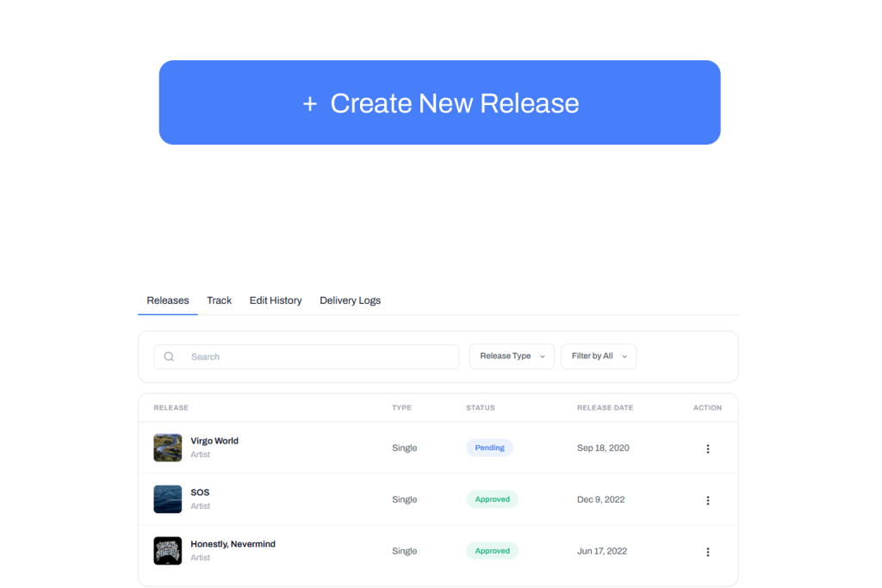Switch to the Track tab
This screenshot has height=588, width=882.
(219, 300)
